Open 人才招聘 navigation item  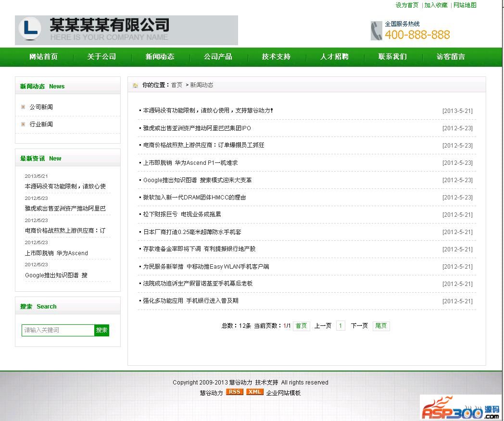click(334, 57)
